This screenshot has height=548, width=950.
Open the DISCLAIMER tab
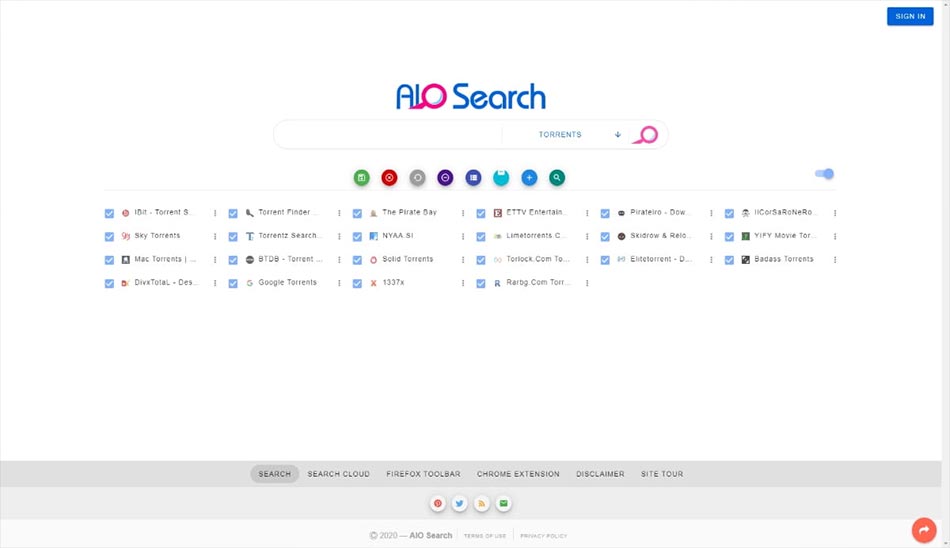coord(600,474)
